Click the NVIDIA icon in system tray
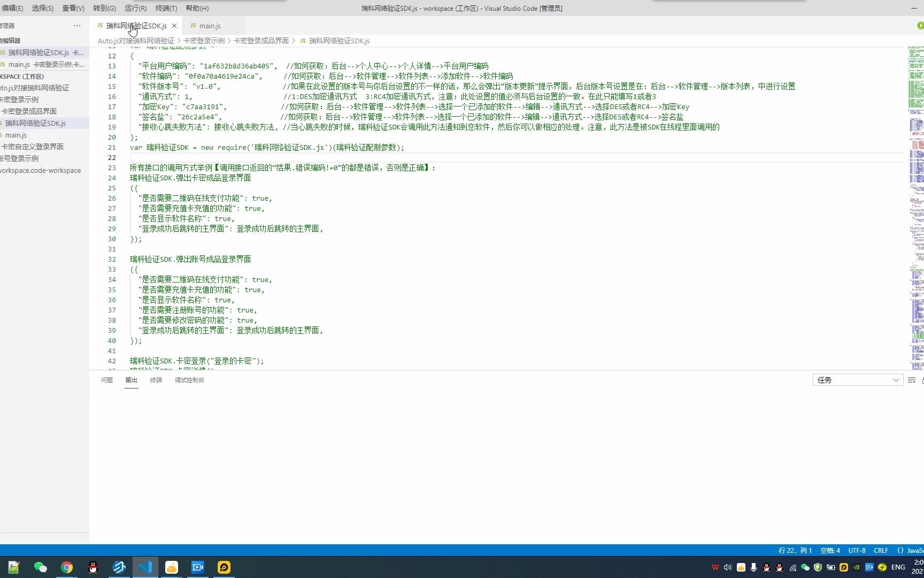 [x=857, y=567]
